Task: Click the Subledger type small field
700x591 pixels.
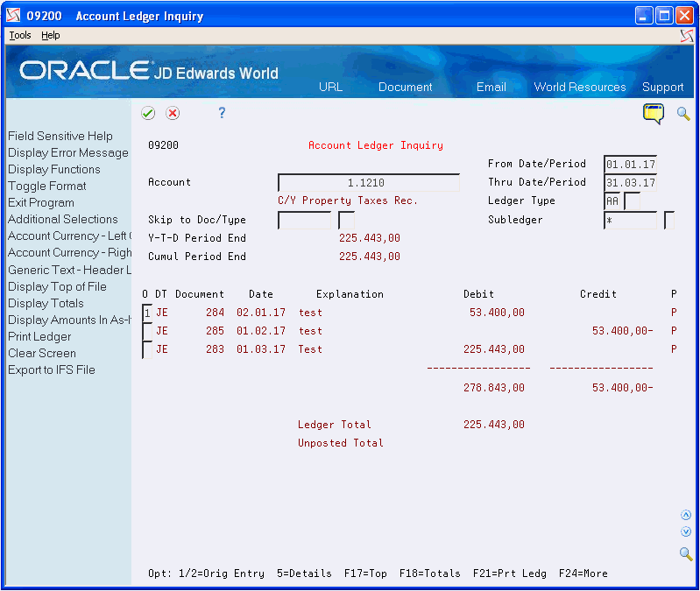Action: [x=669, y=221]
